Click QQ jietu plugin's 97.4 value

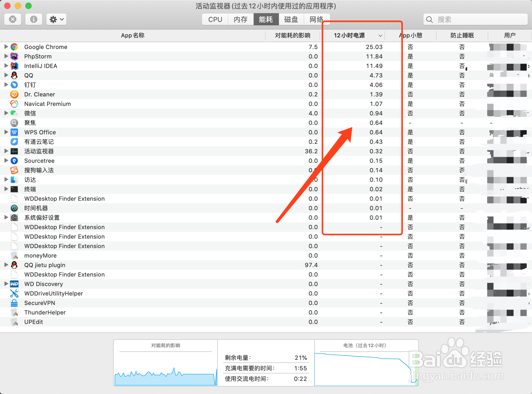tap(311, 265)
